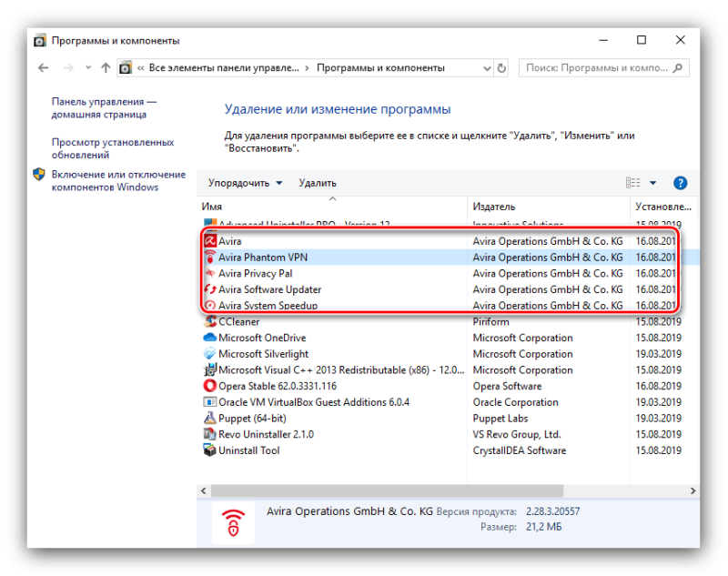Click the CCleaner program icon

pyautogui.click(x=210, y=321)
